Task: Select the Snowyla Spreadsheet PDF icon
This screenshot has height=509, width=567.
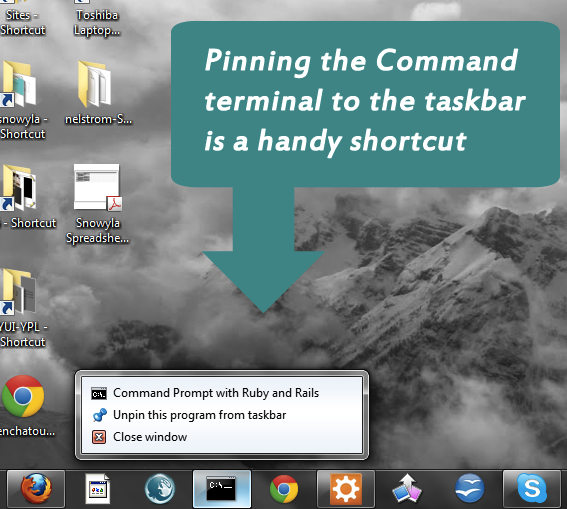Action: click(x=97, y=204)
